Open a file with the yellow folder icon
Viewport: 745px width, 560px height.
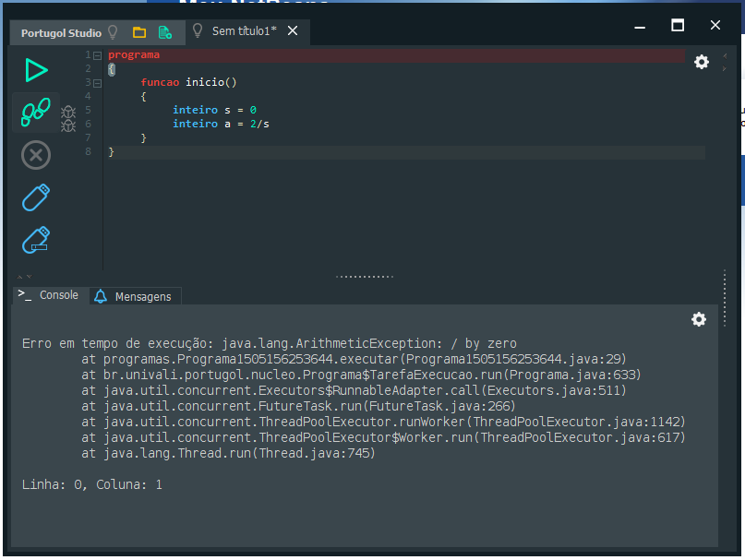pyautogui.click(x=139, y=32)
